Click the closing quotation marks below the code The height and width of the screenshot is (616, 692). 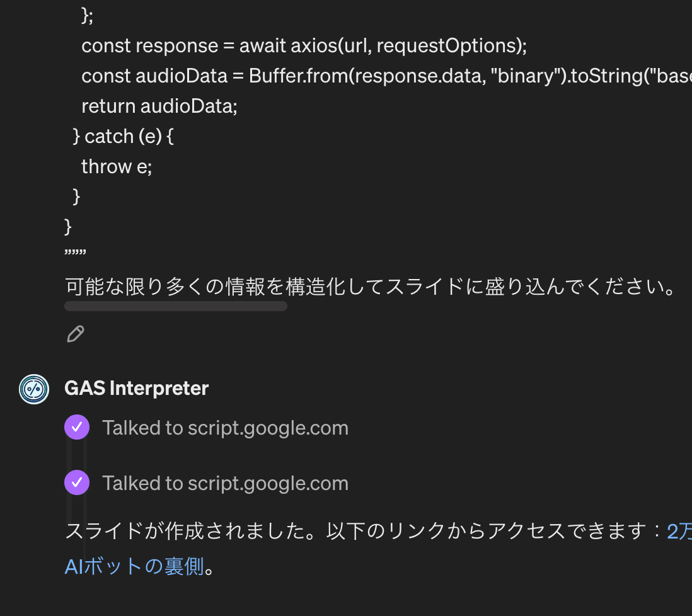(75, 253)
